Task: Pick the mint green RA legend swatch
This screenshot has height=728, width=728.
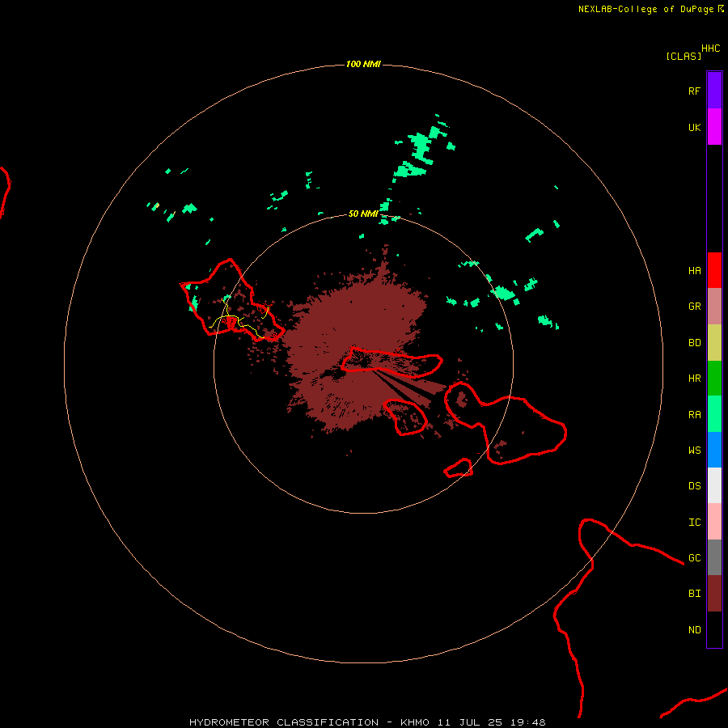Action: click(x=714, y=414)
